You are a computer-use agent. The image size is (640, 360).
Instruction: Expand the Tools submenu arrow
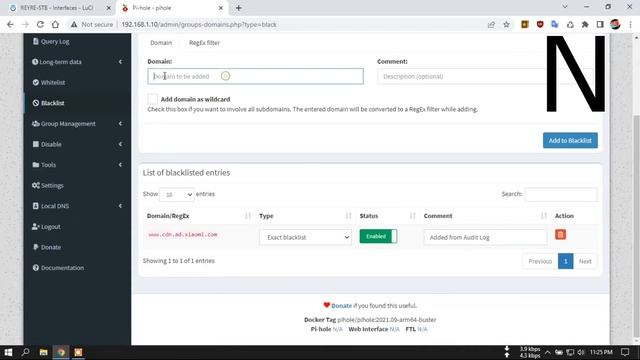click(x=120, y=164)
